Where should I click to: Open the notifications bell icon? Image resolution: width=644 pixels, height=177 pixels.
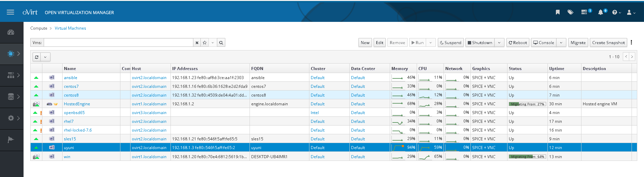[601, 12]
